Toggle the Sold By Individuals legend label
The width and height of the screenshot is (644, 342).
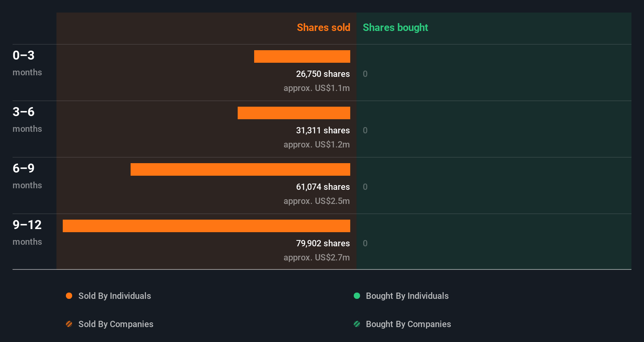point(115,296)
